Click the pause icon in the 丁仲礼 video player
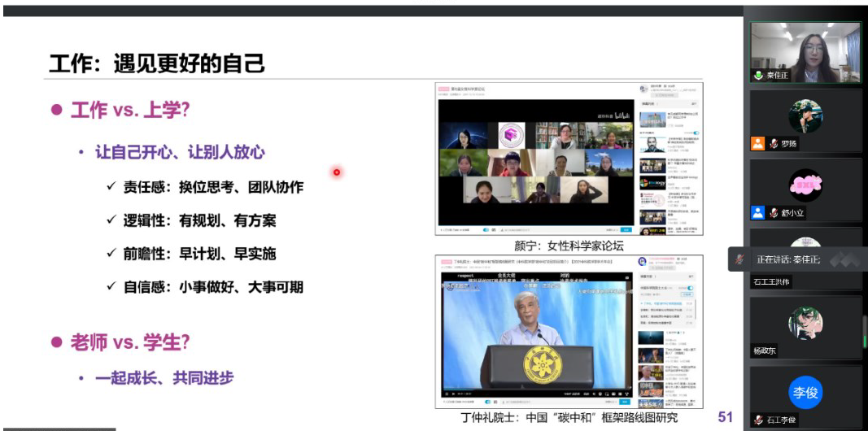868x431 pixels. click(x=446, y=394)
